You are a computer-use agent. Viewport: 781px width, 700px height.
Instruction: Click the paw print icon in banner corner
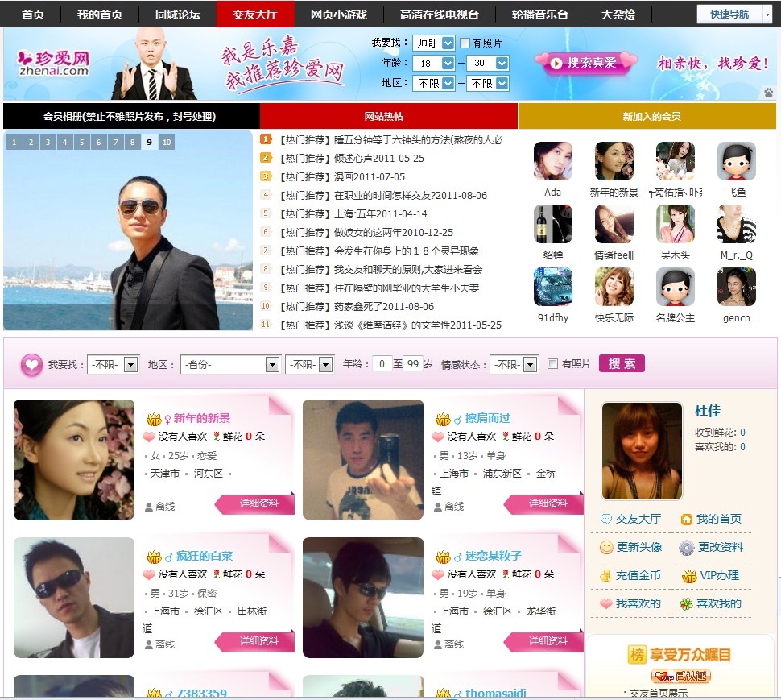[769, 92]
